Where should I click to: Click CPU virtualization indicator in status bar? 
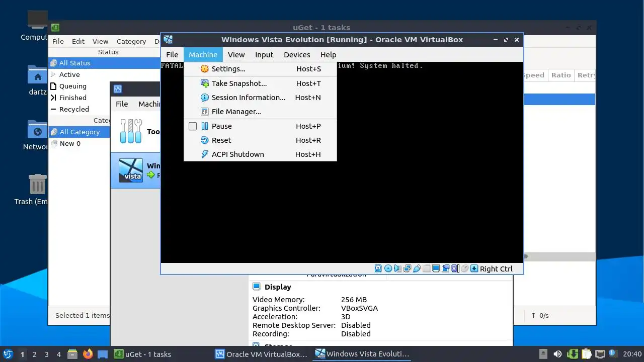(x=455, y=268)
